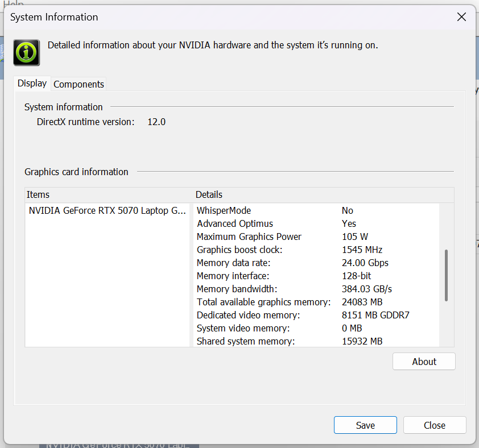The height and width of the screenshot is (448, 479).
Task: Select the Dedicated video memory row
Action: point(316,315)
